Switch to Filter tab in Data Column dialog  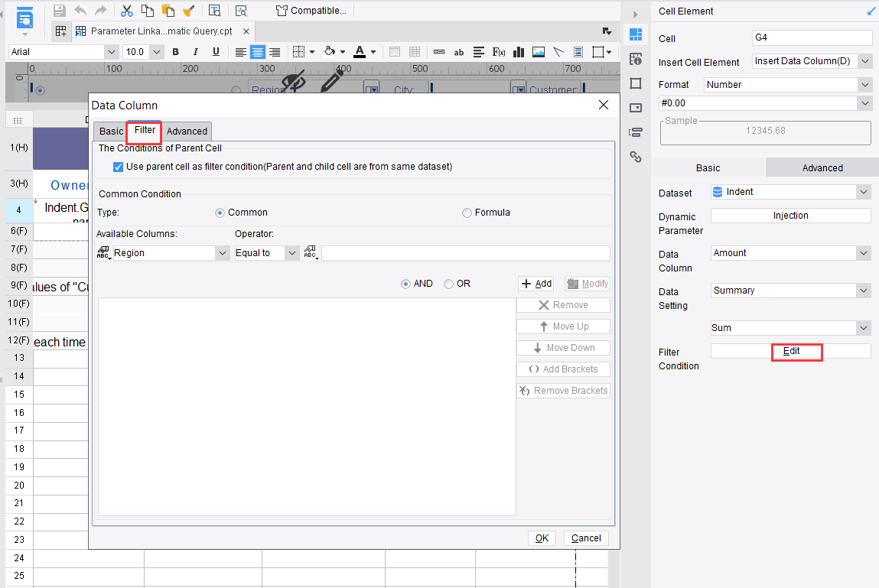[145, 130]
